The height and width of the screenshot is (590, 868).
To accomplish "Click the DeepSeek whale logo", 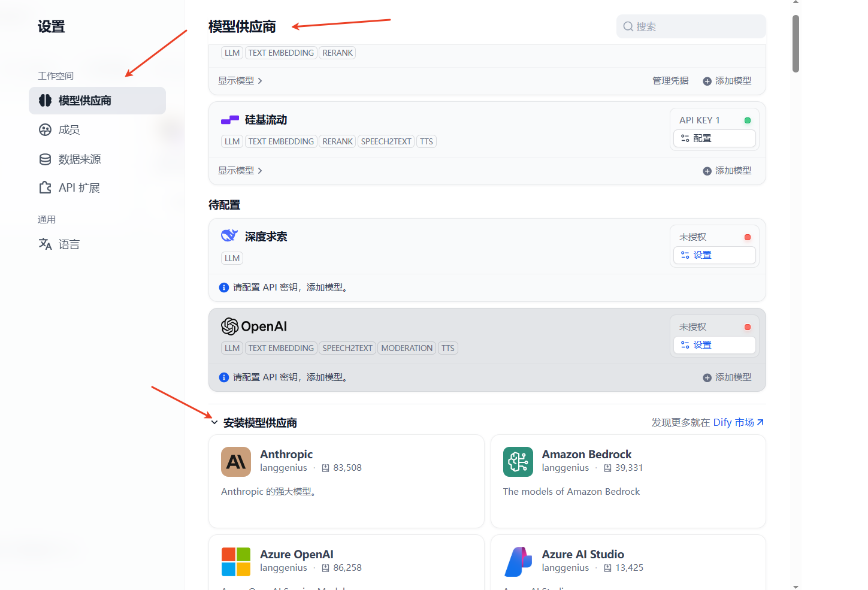I will pyautogui.click(x=229, y=235).
